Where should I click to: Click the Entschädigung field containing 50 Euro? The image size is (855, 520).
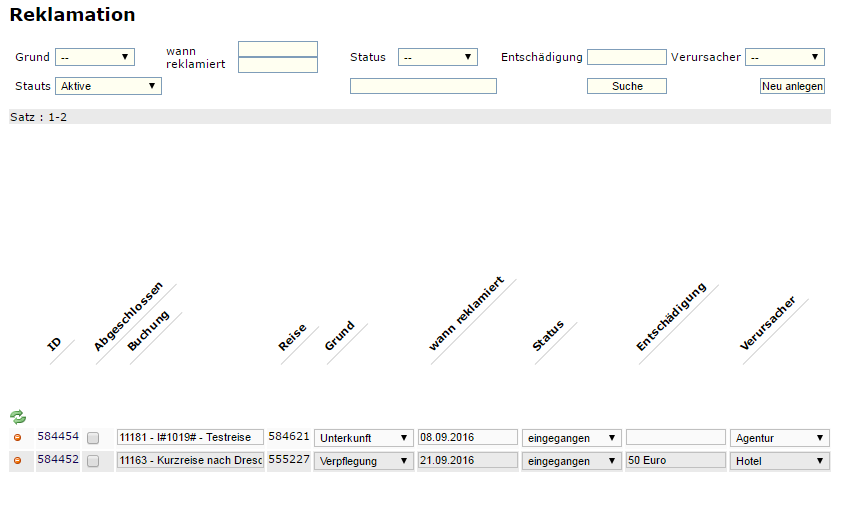pos(675,461)
